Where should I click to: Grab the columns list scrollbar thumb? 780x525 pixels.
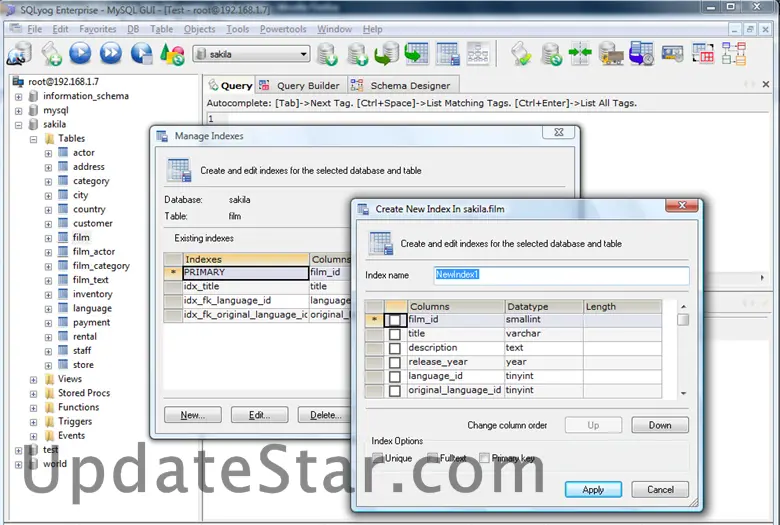(x=683, y=319)
